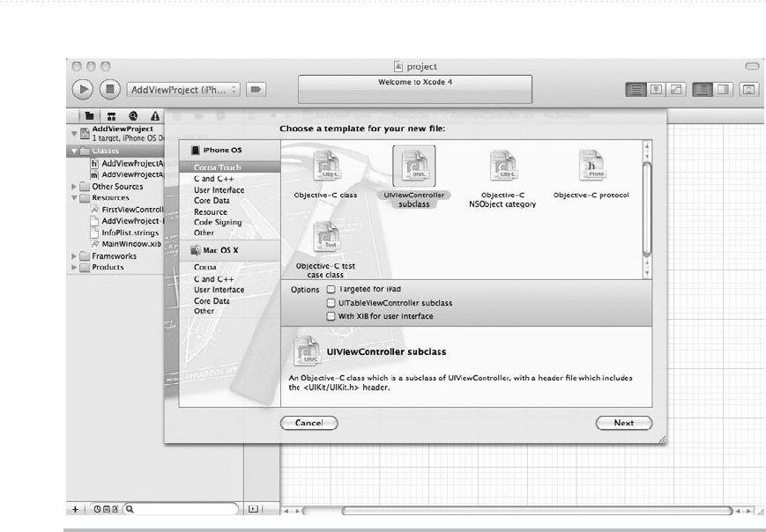
Task: Show the project navigator folder icon
Action: point(89,115)
